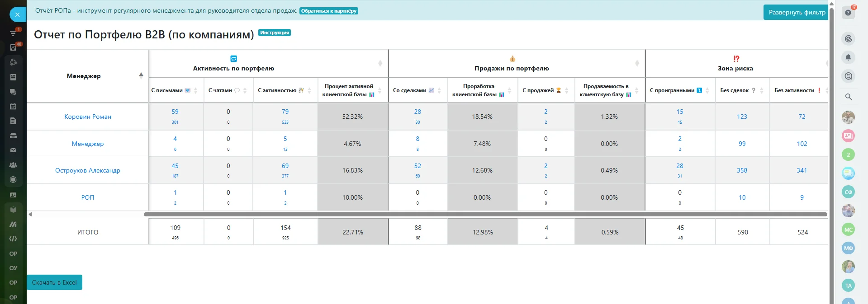
Task: Open the code brackets icon in sidebar
Action: point(13,239)
